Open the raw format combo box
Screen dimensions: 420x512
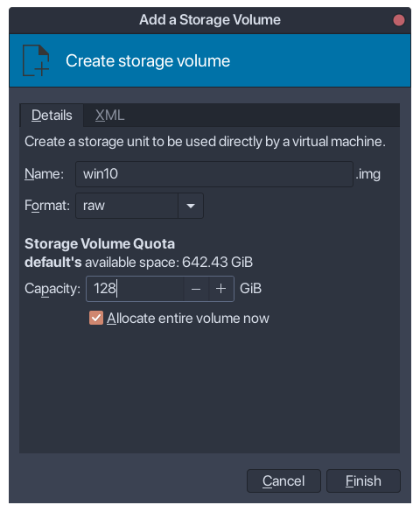139,206
